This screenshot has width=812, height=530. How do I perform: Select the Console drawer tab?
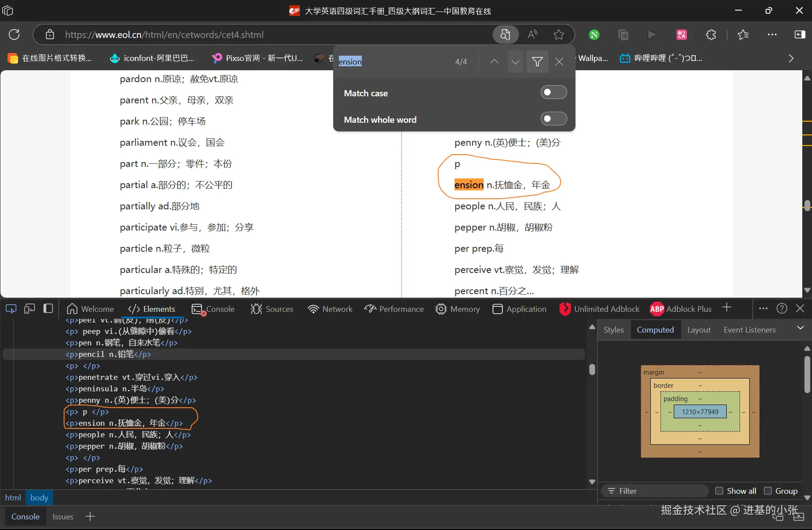coord(25,517)
